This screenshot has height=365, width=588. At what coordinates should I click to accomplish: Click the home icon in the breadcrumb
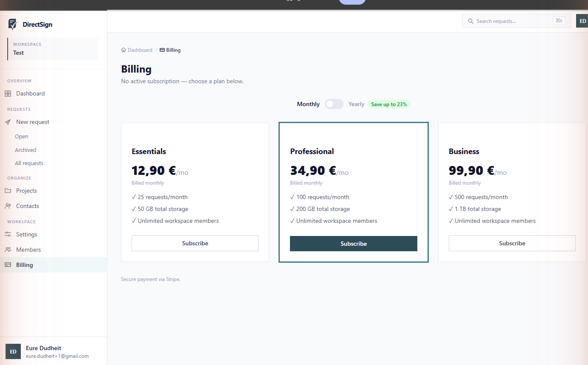[124, 50]
